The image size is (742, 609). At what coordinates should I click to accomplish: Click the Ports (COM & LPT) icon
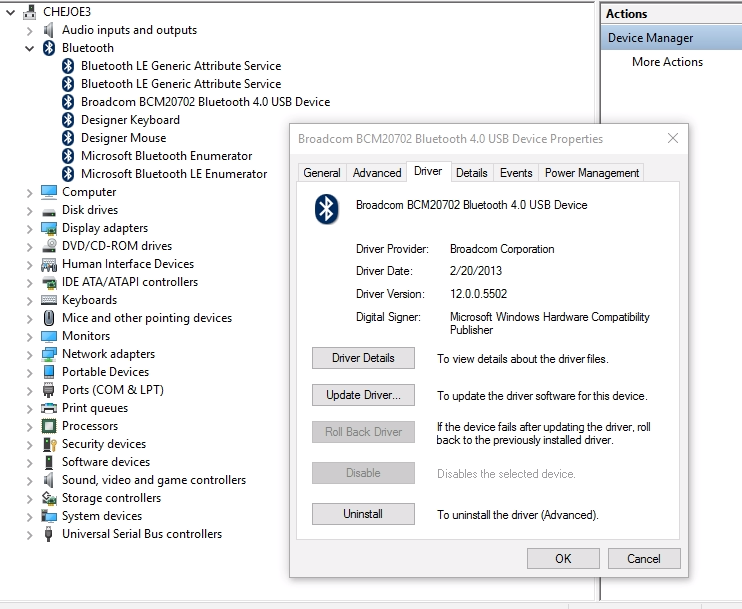(x=48, y=390)
